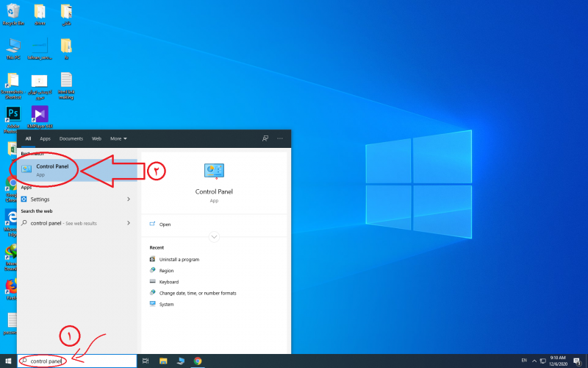Open the search panel three-dots options

(280, 138)
